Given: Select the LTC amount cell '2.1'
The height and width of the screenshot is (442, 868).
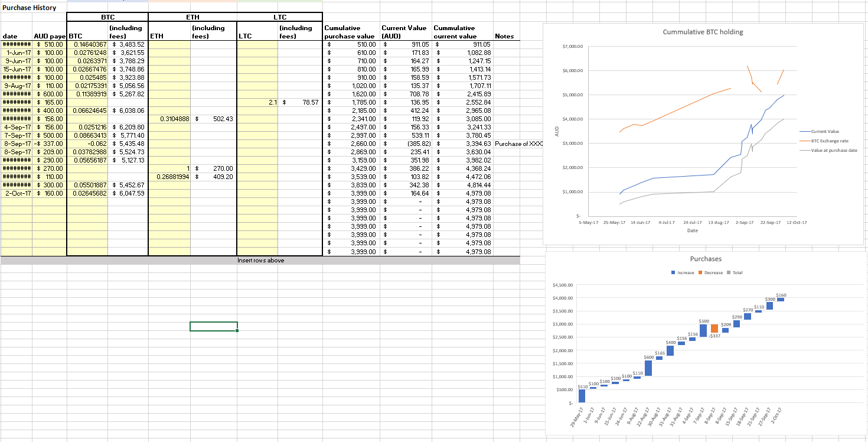Looking at the screenshot, I should [x=257, y=102].
